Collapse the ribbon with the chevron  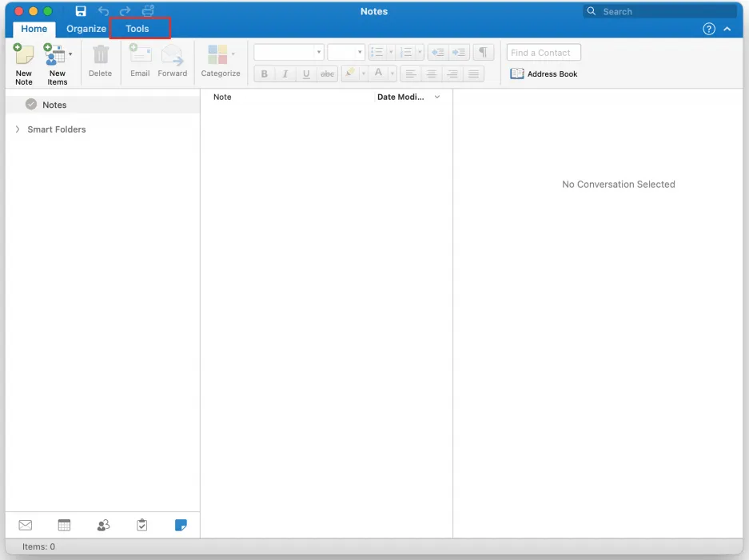(727, 29)
